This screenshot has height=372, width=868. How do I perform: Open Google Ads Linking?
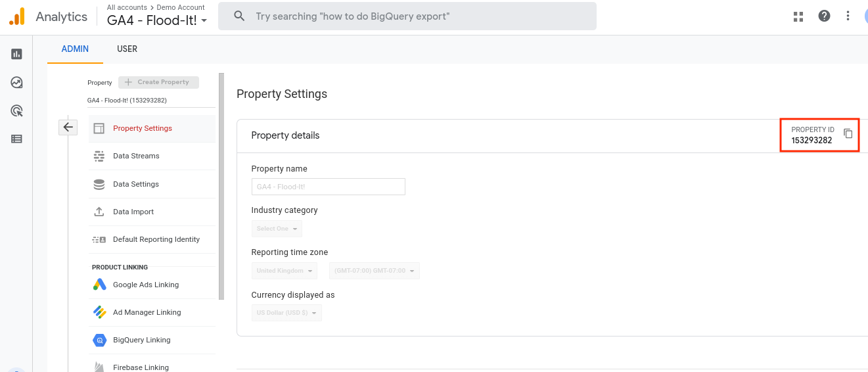tap(152, 285)
